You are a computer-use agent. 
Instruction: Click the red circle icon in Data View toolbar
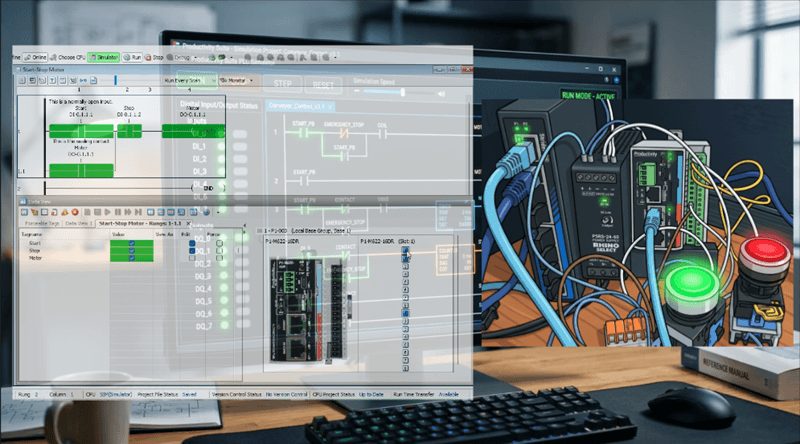(x=74, y=212)
